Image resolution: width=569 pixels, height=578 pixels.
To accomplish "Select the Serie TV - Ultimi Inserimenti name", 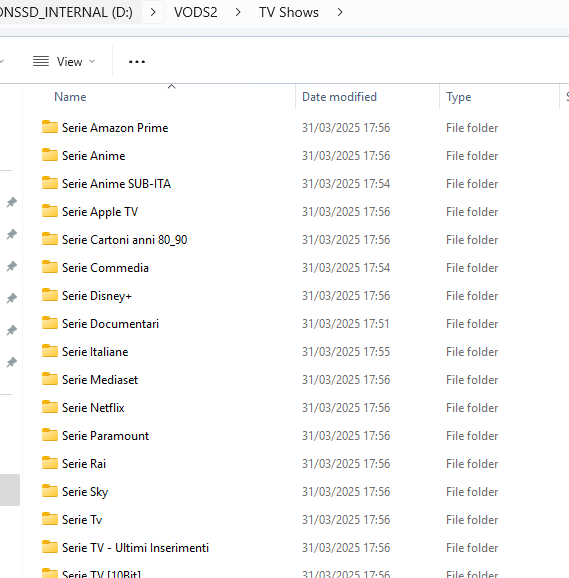I will (135, 548).
